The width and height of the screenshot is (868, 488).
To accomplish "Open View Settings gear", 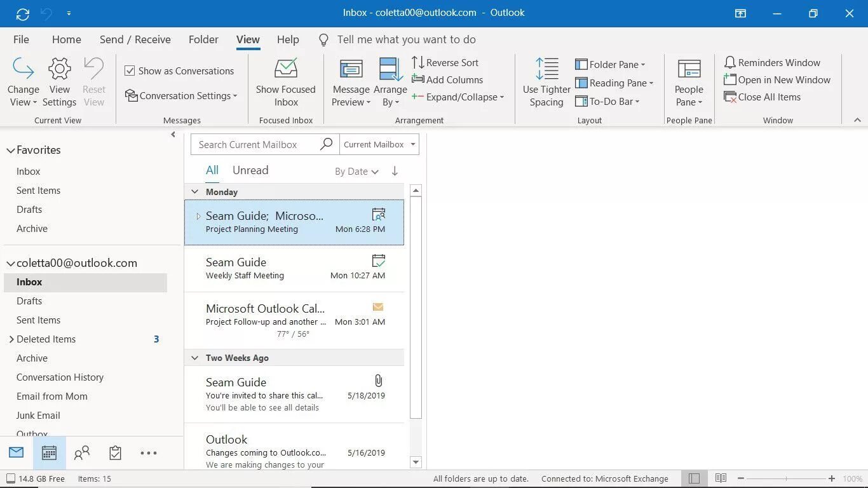I will point(59,83).
